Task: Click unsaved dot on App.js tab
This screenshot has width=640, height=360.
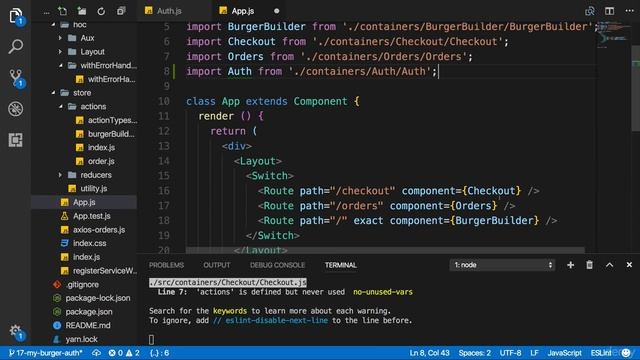Action: click(x=277, y=11)
